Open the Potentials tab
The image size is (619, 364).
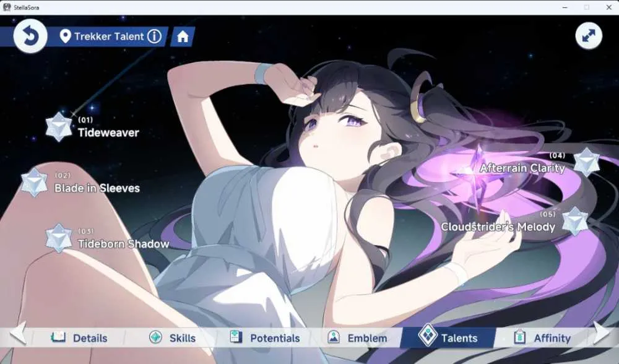(x=265, y=338)
